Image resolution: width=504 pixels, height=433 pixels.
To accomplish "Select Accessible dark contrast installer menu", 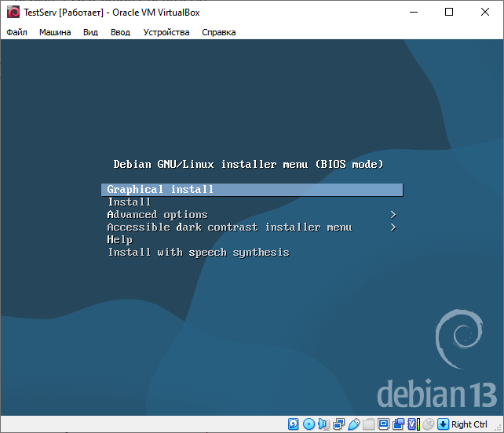I will click(x=252, y=227).
